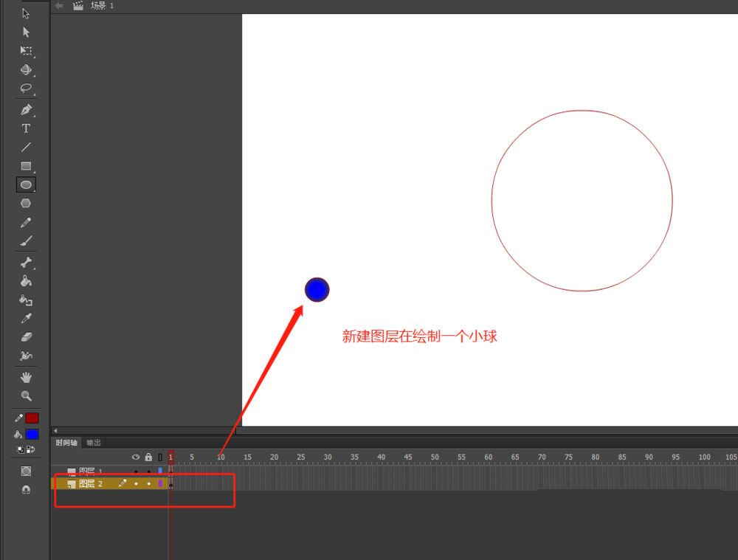Viewport: 738px width, 560px height.
Task: Select the Text tool
Action: pos(26,128)
